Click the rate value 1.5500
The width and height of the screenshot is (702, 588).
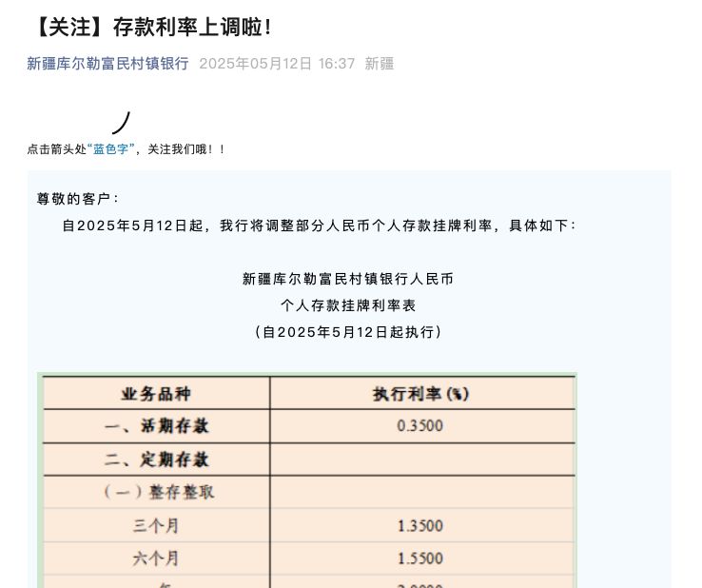tap(420, 559)
